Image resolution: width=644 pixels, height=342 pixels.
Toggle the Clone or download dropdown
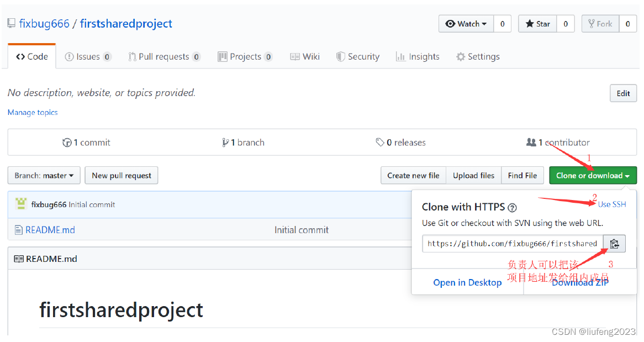pos(593,176)
